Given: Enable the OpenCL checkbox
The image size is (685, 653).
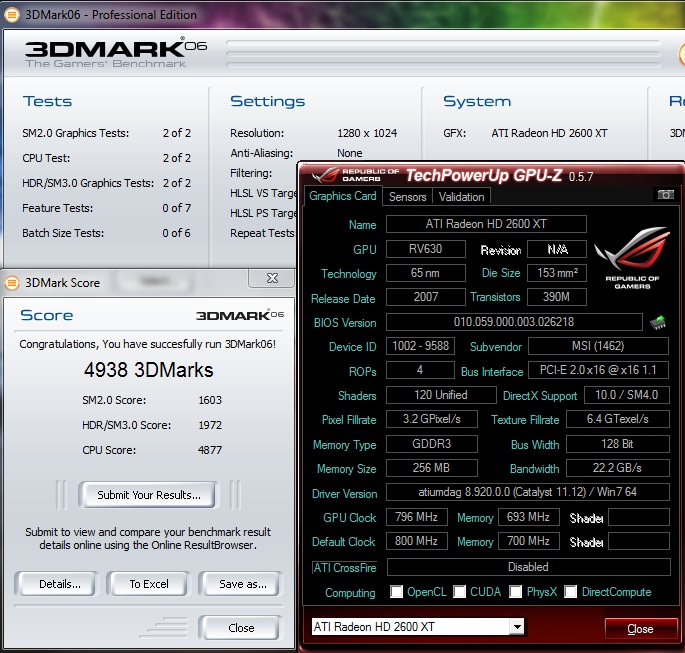Looking at the screenshot, I should (x=397, y=592).
